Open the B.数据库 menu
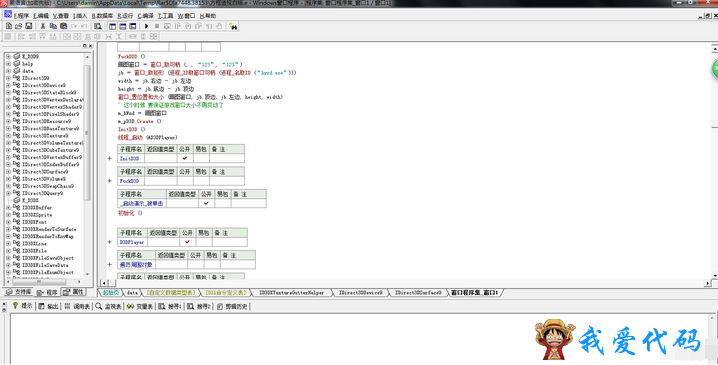718x365 pixels. coord(102,16)
